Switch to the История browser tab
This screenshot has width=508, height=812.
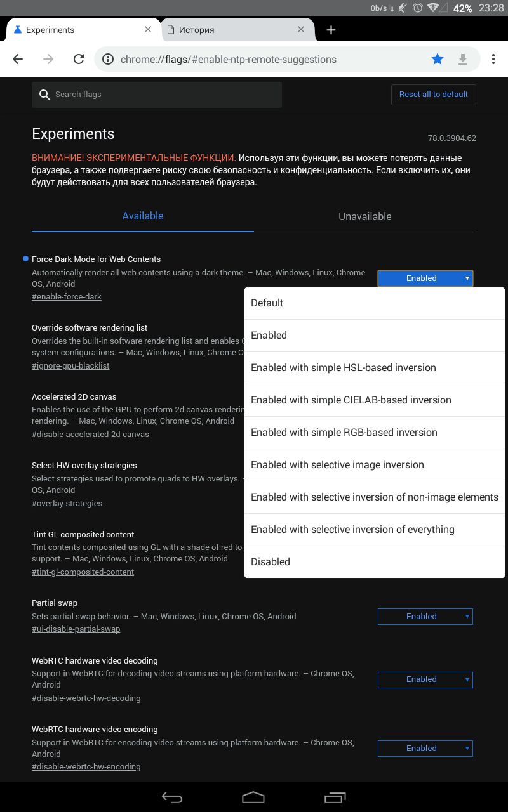click(x=229, y=30)
